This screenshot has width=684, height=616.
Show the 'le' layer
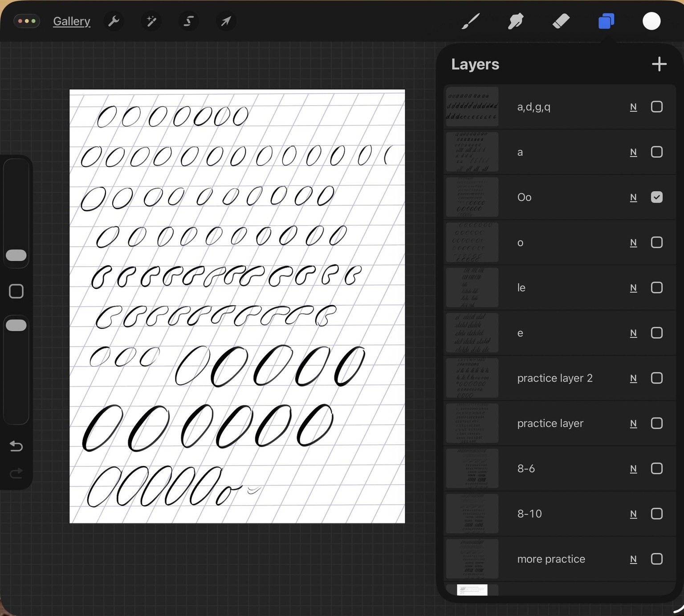point(657,288)
